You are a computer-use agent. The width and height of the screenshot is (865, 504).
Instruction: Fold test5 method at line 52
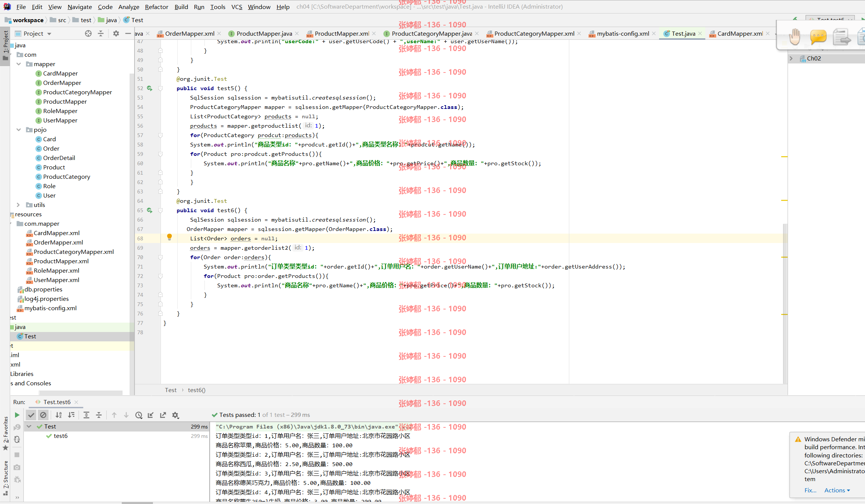160,89
